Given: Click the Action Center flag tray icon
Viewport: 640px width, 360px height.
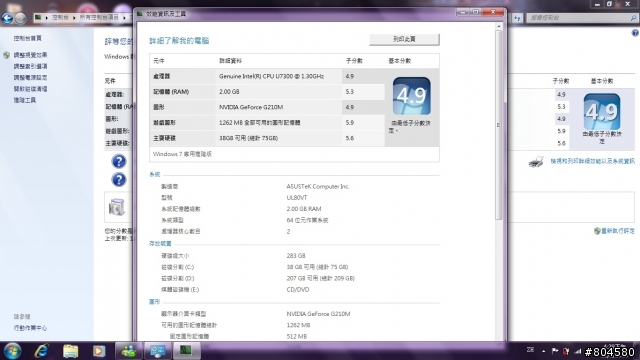Looking at the screenshot, I should [555, 351].
